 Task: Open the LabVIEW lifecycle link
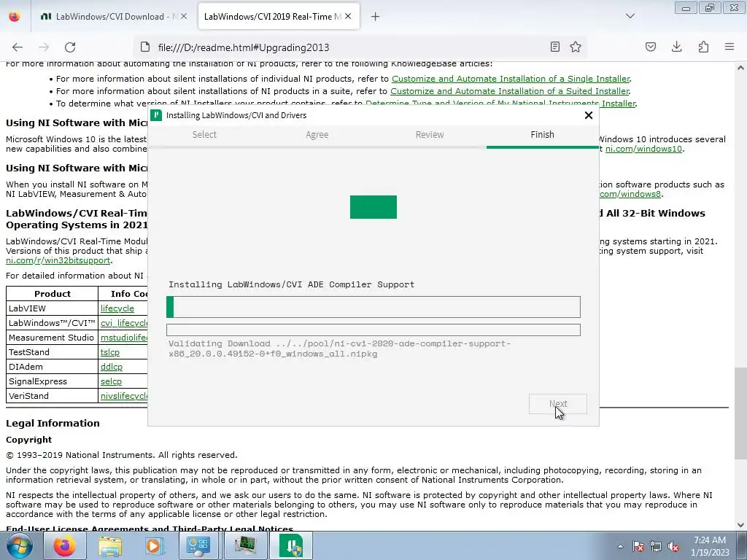pyautogui.click(x=117, y=308)
